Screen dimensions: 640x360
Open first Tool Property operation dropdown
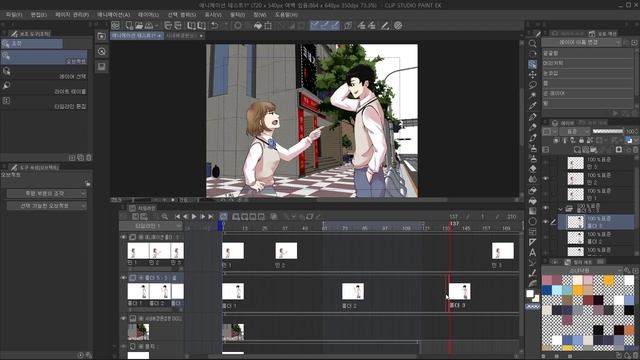coord(47,193)
